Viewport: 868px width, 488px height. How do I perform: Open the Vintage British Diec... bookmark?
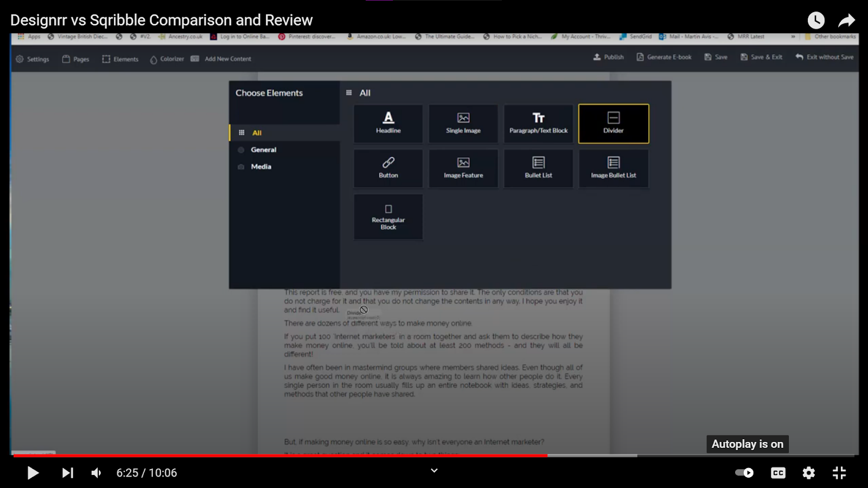[78, 37]
